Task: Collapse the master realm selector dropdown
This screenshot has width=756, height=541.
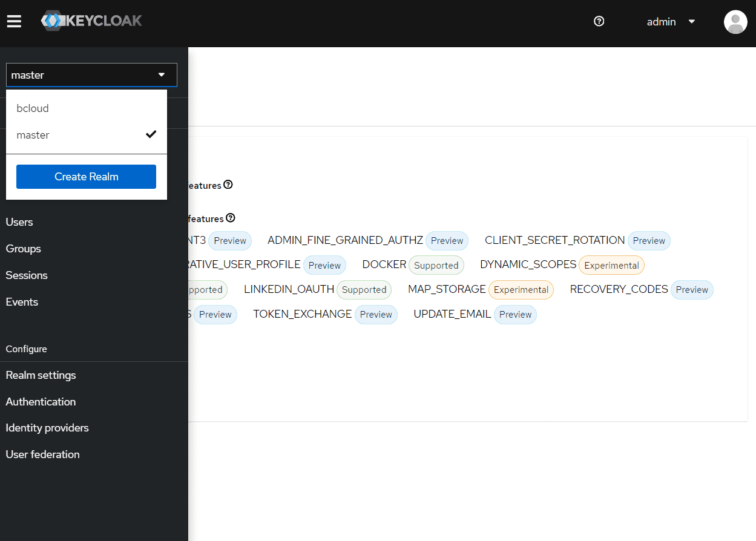Action: point(91,75)
